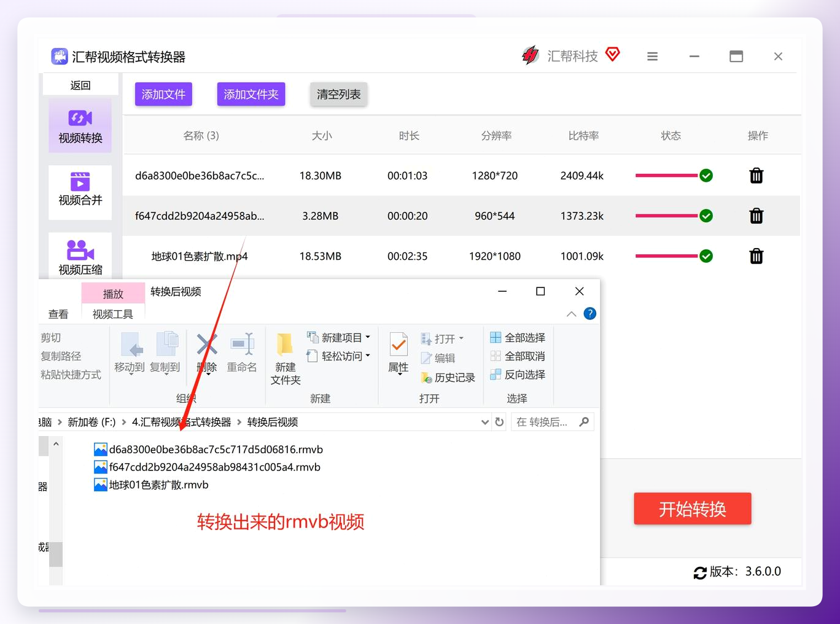Click 粘贴快捷方式 in Explorer ribbon
The height and width of the screenshot is (624, 840).
coord(71,374)
